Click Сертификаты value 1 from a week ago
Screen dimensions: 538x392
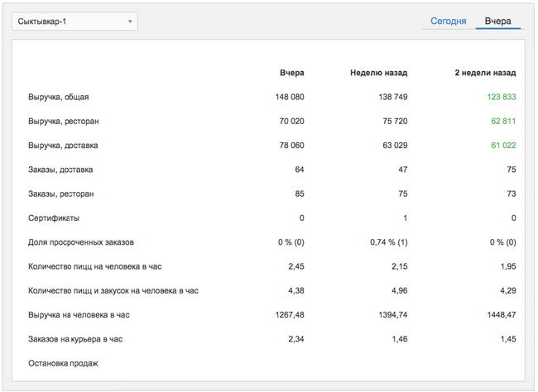point(406,218)
